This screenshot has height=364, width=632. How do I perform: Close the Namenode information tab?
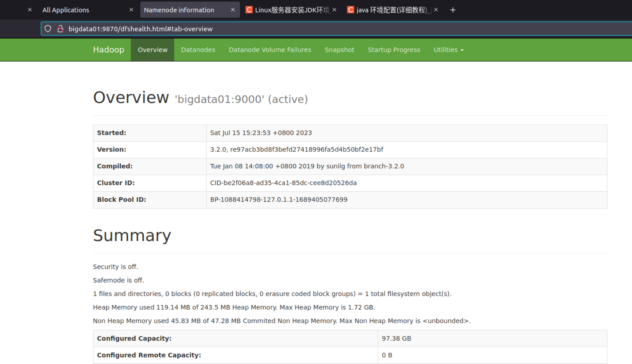pos(233,10)
